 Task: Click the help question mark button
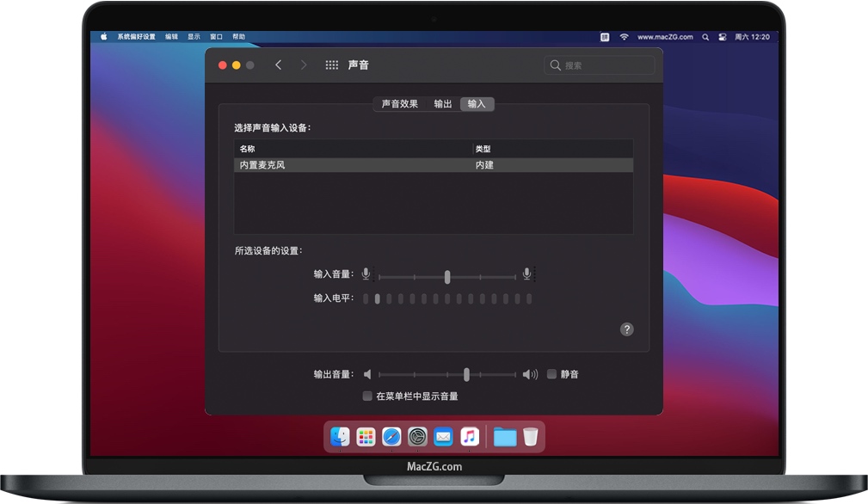click(x=627, y=329)
